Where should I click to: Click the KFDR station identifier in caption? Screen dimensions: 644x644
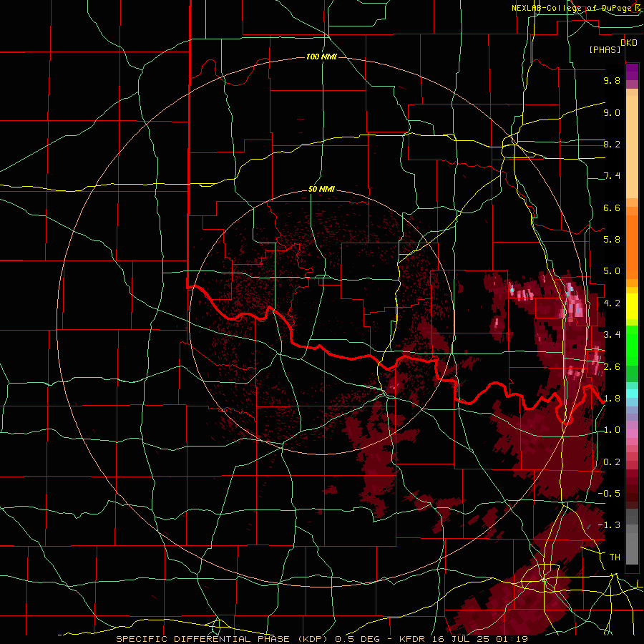[411, 639]
